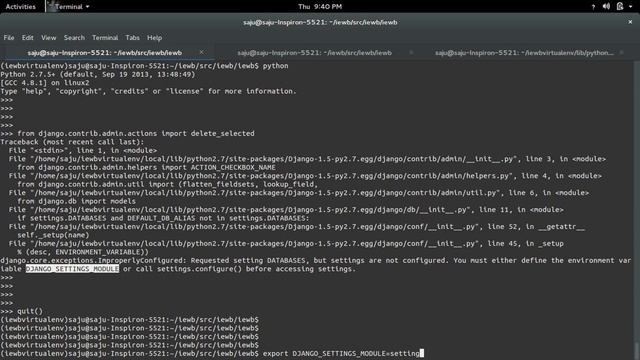The height and width of the screenshot is (360, 640).
Task: Click the 'ACTION_CHECKBOX_NAME' import line
Action: click(x=147, y=167)
